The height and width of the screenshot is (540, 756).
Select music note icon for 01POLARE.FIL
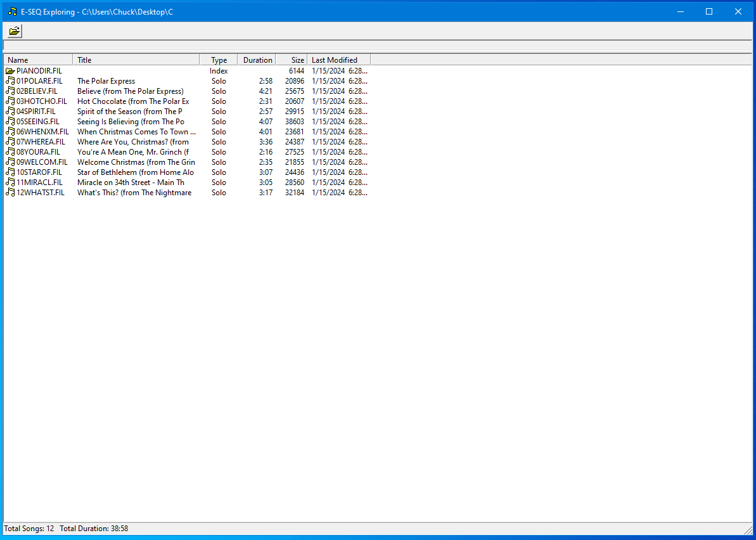[10, 81]
